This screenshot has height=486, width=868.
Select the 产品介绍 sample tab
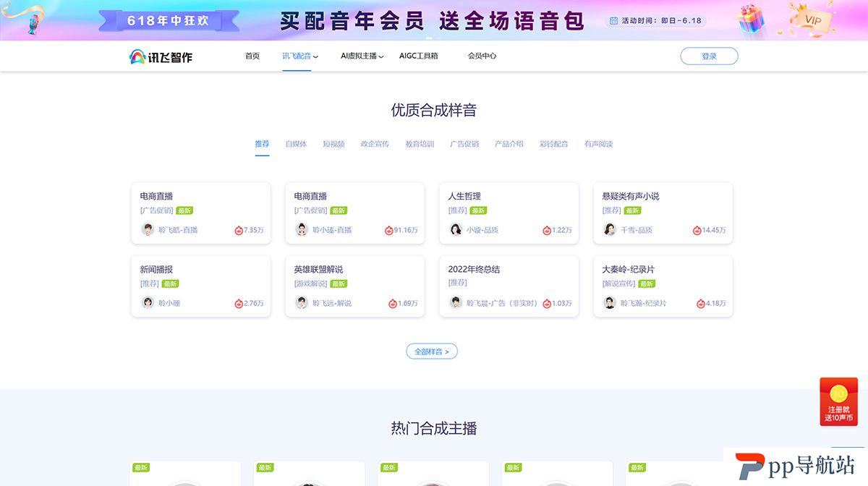pos(509,144)
